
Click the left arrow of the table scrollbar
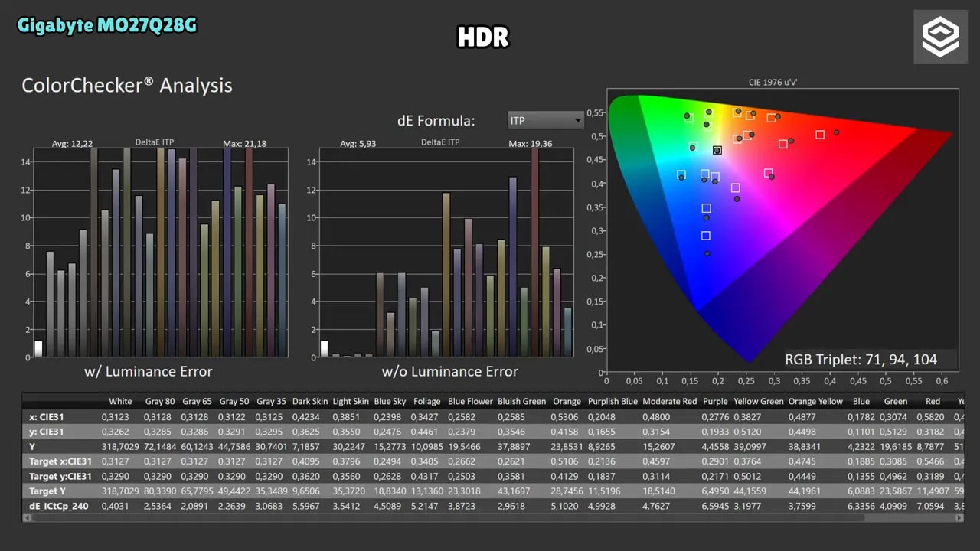[x=27, y=518]
